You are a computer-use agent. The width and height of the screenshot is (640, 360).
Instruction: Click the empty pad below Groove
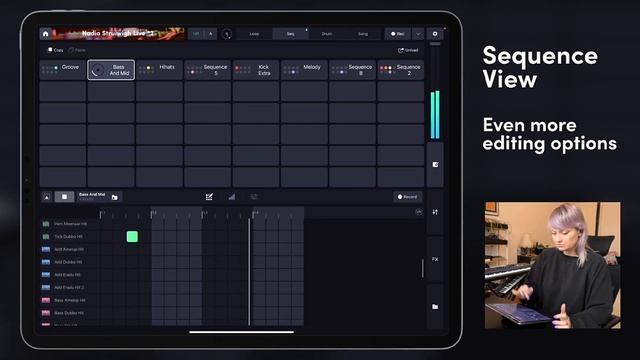tap(63, 91)
